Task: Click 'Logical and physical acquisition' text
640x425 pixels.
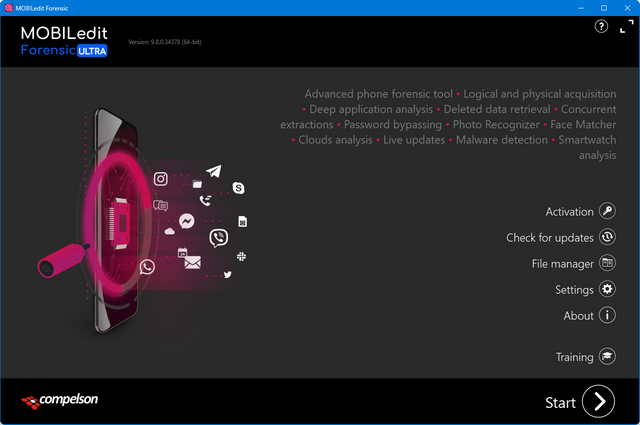Action: [540, 94]
